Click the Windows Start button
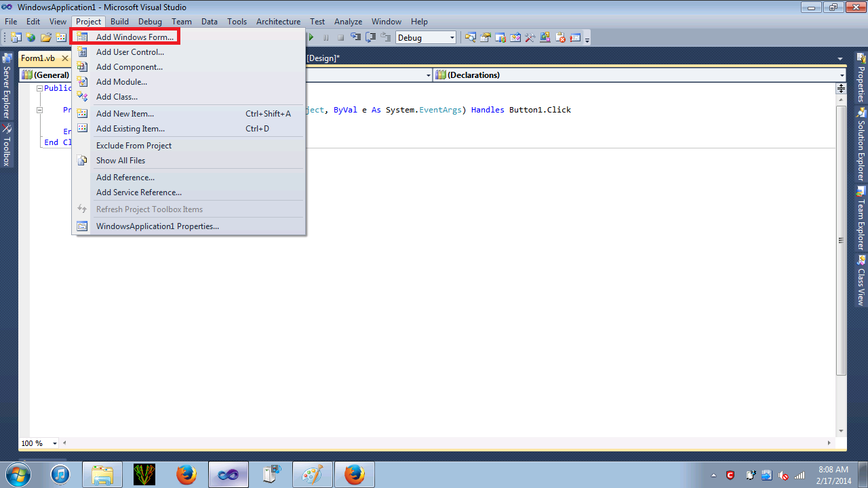This screenshot has width=868, height=488. [19, 474]
